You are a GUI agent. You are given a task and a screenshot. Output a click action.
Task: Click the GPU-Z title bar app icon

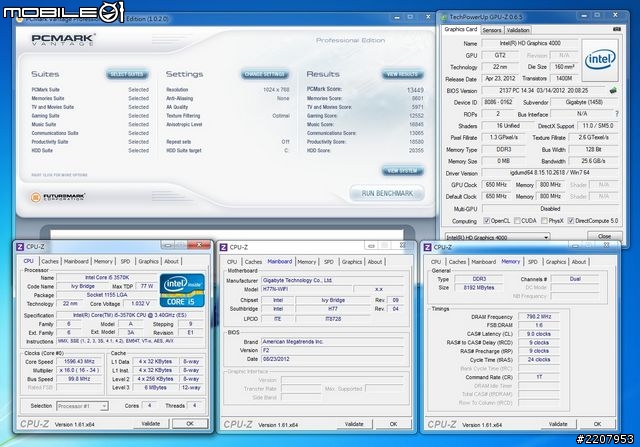click(444, 17)
